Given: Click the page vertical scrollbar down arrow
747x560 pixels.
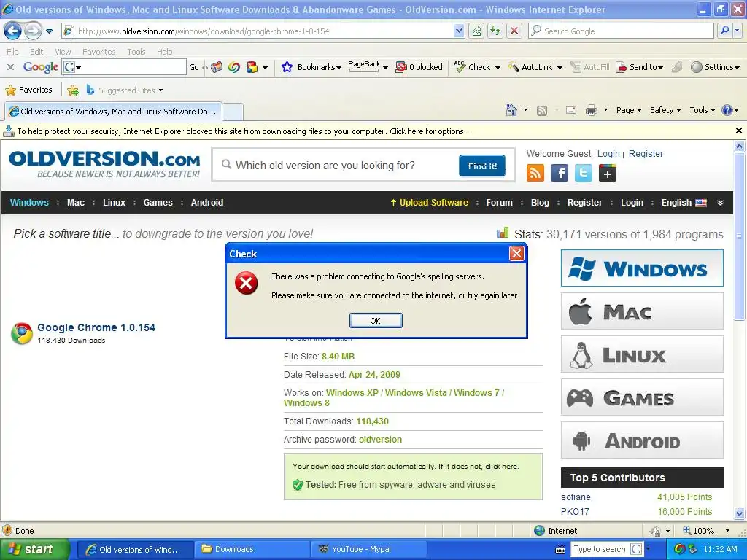Looking at the screenshot, I should 740,513.
